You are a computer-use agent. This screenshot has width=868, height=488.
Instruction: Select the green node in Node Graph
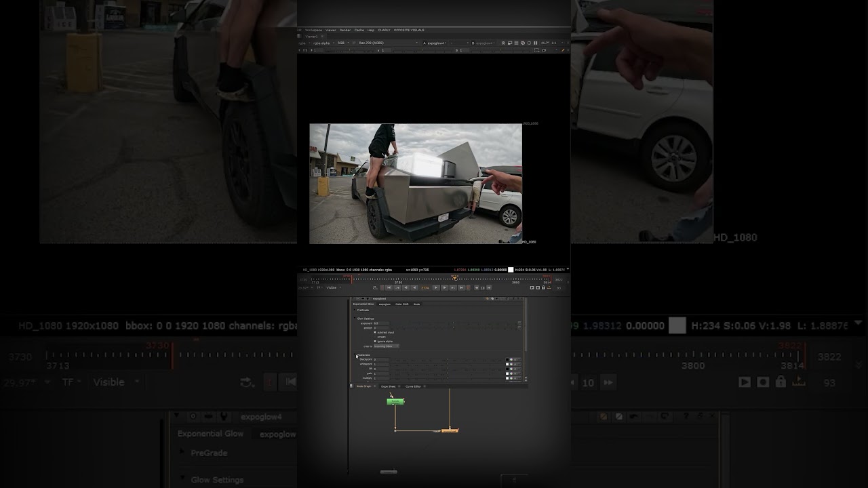click(x=395, y=401)
